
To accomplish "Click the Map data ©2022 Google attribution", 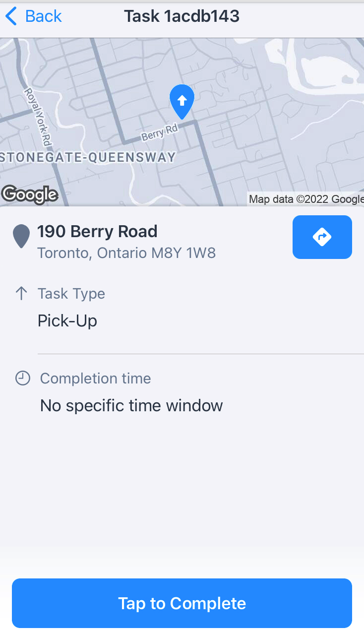I will [x=306, y=199].
